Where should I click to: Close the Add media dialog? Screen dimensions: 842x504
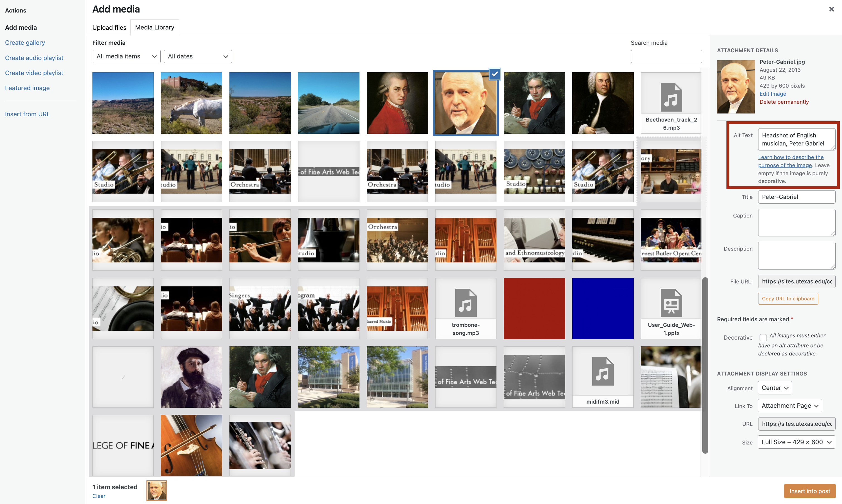pyautogui.click(x=831, y=9)
